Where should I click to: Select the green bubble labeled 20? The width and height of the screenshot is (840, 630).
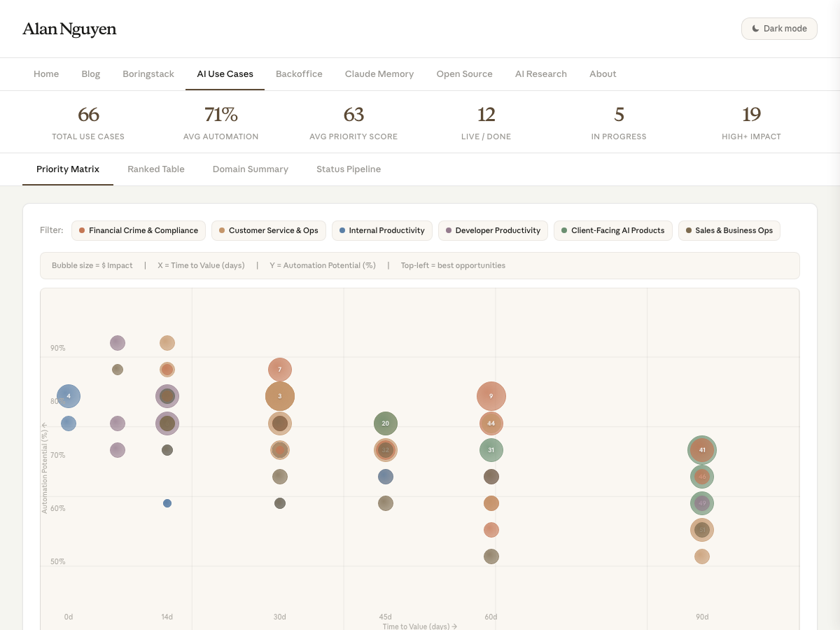point(386,423)
